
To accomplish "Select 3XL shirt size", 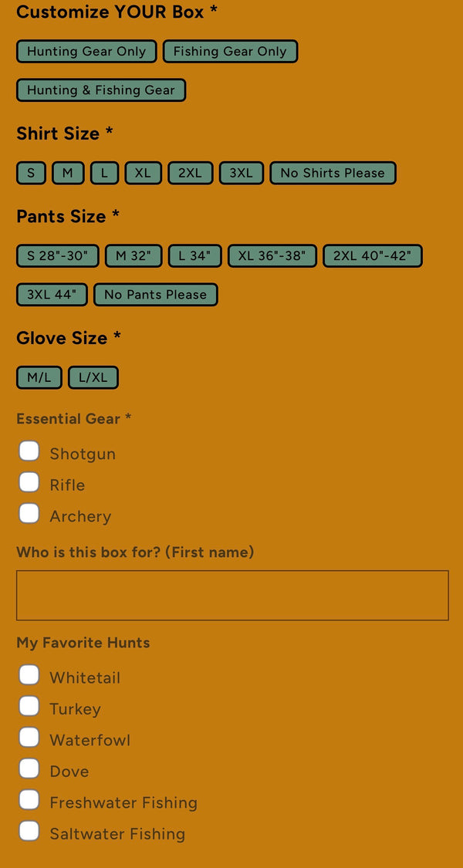I will (x=242, y=173).
